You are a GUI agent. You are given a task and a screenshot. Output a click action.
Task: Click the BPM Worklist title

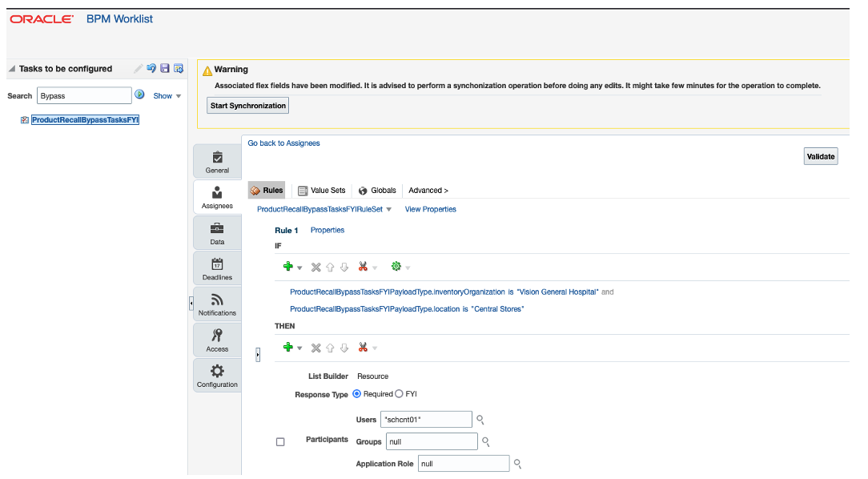(119, 19)
